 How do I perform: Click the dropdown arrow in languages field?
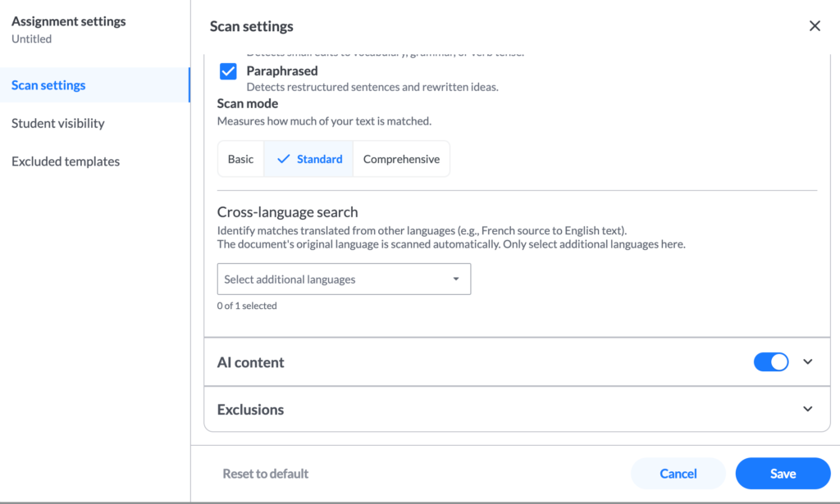click(x=456, y=279)
